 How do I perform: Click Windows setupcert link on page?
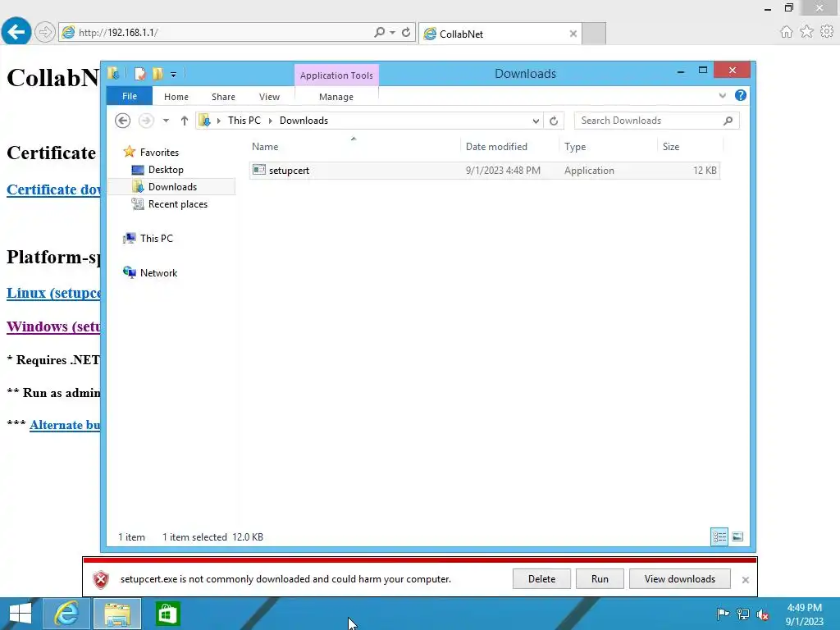tap(53, 326)
